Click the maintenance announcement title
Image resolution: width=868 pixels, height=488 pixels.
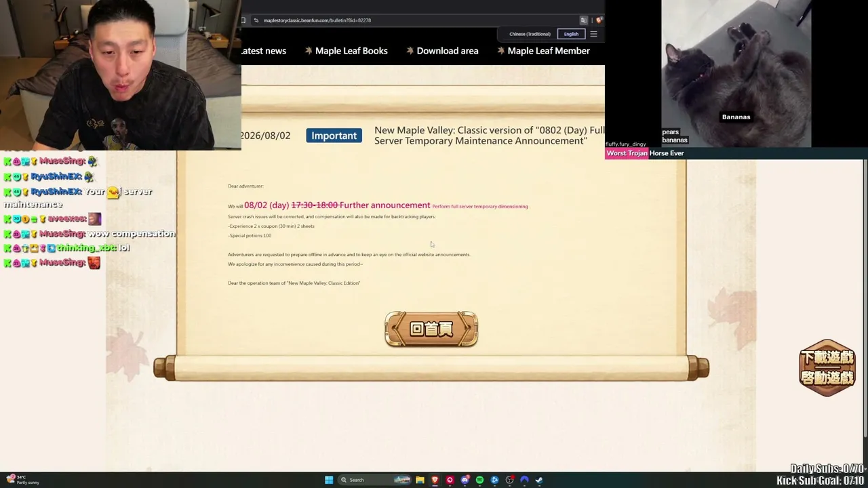pyautogui.click(x=489, y=136)
